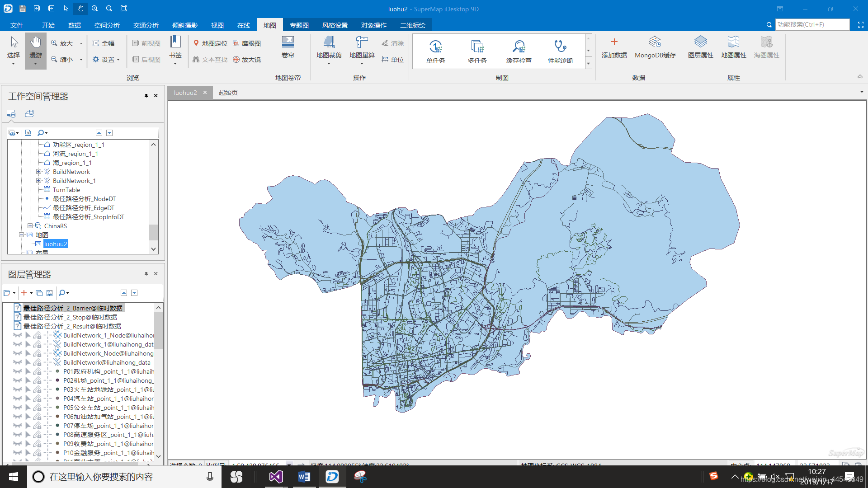
Task: Click the 卷帘 map swipe tool
Action: point(288,47)
